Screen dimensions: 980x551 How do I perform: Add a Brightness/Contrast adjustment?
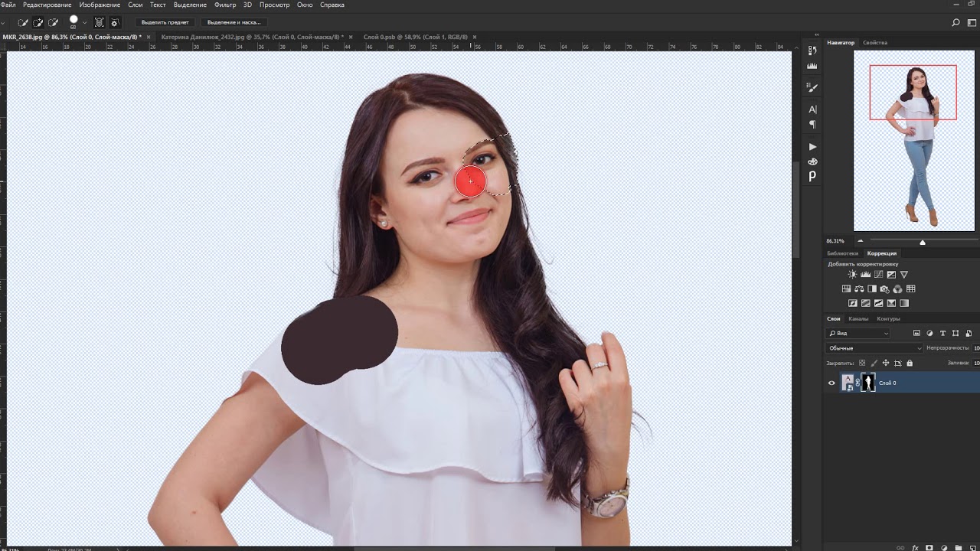(x=853, y=275)
